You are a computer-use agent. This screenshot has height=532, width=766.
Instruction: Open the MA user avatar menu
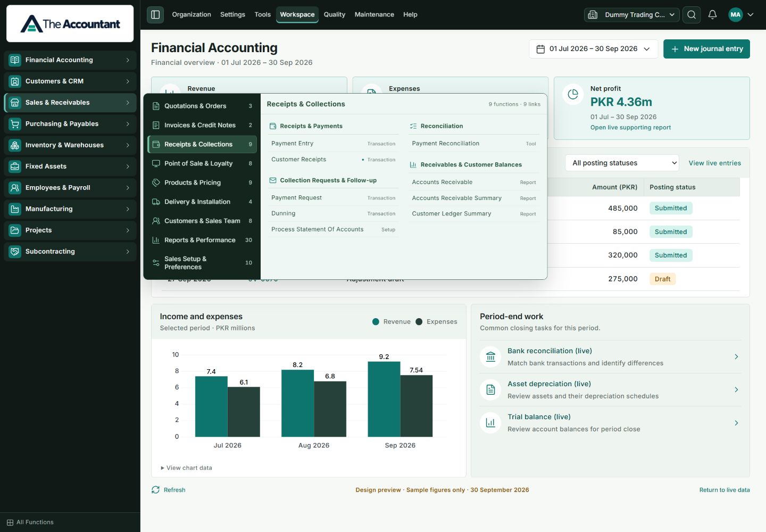click(x=742, y=15)
